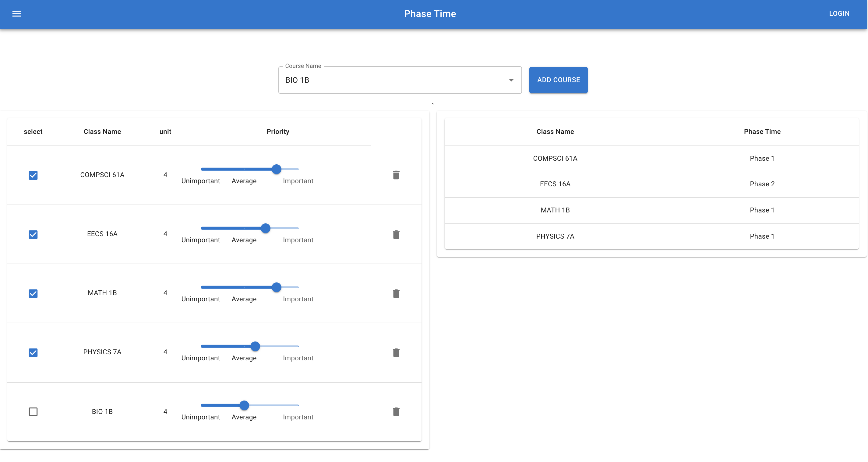This screenshot has width=868, height=462.
Task: Delete the EECS 16A course
Action: (x=396, y=234)
